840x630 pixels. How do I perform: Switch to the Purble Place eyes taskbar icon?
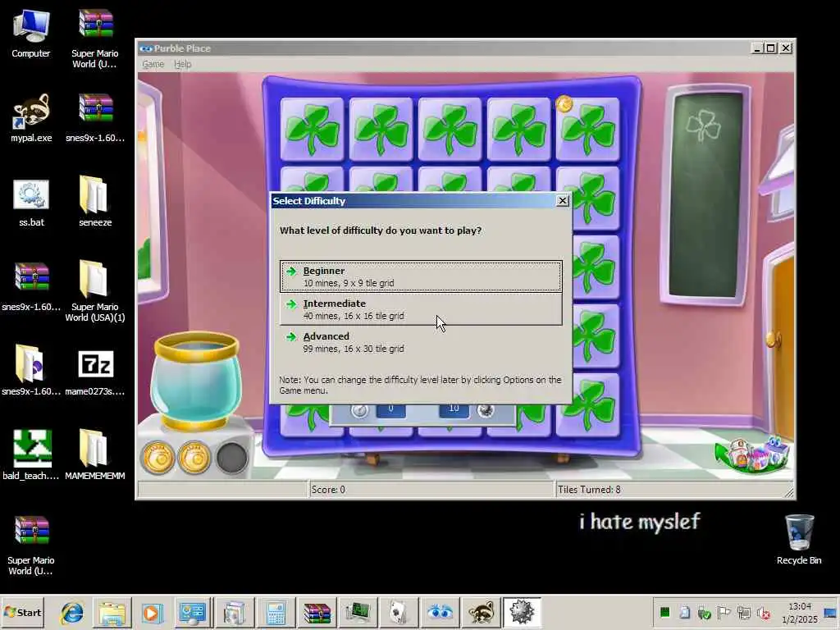(x=440, y=612)
